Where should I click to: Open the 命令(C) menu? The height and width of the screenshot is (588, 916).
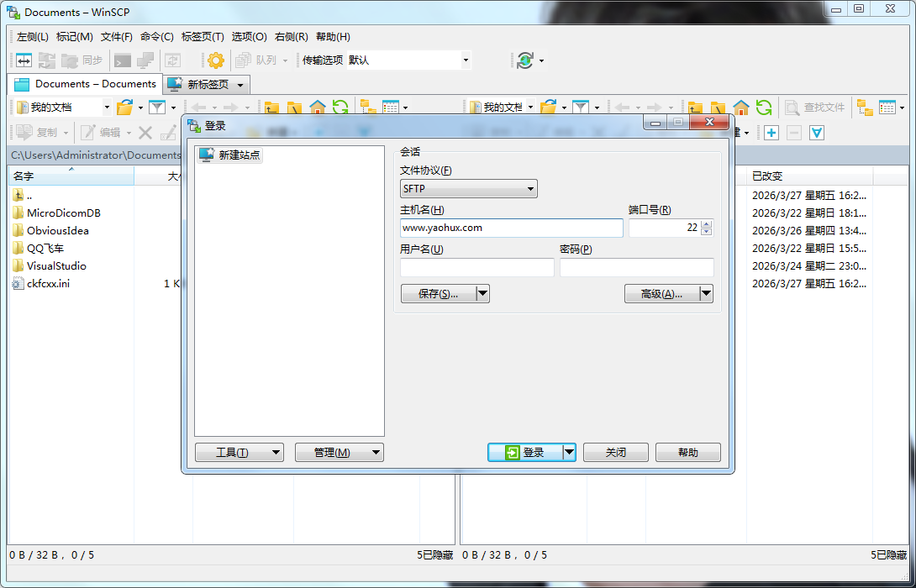[156, 37]
